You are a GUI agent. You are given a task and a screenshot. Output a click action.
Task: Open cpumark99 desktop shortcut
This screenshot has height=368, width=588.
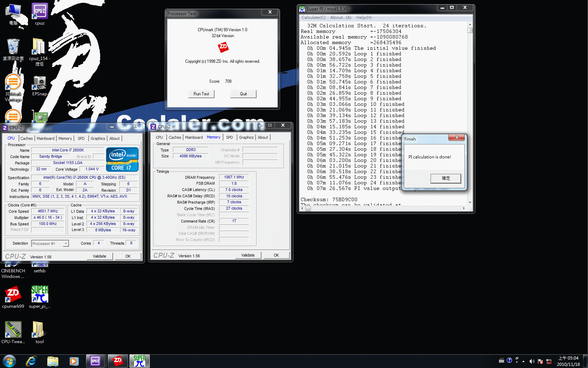click(x=13, y=297)
